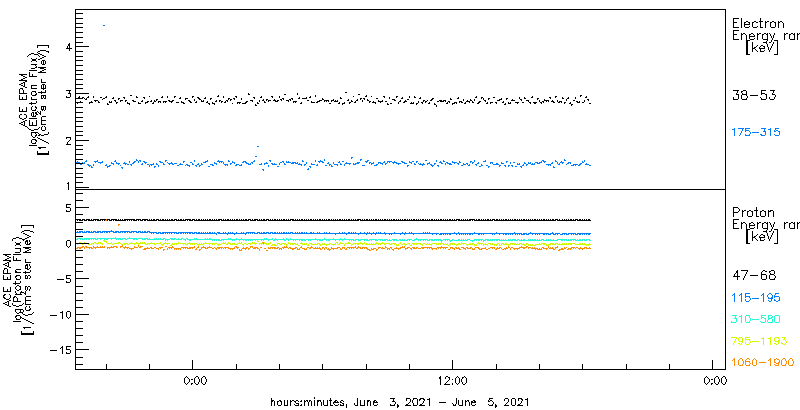The width and height of the screenshot is (800, 410).
Task: Click the 12:00 time axis label
Action: [x=453, y=380]
